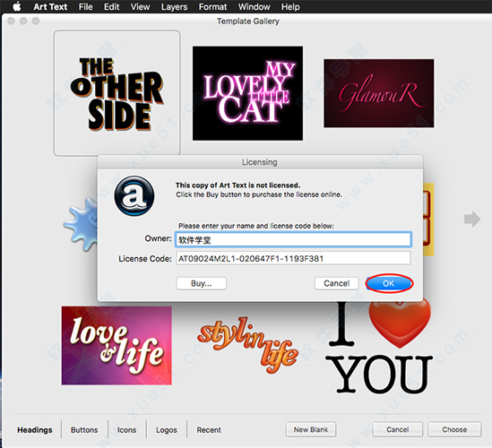Viewport: 492px width, 448px height.
Task: Select My Lovely Little Cat template
Action: (x=247, y=93)
